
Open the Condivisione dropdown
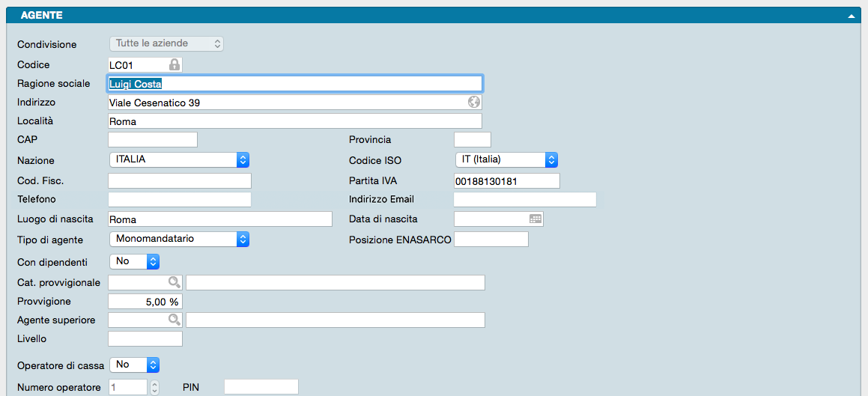point(166,43)
